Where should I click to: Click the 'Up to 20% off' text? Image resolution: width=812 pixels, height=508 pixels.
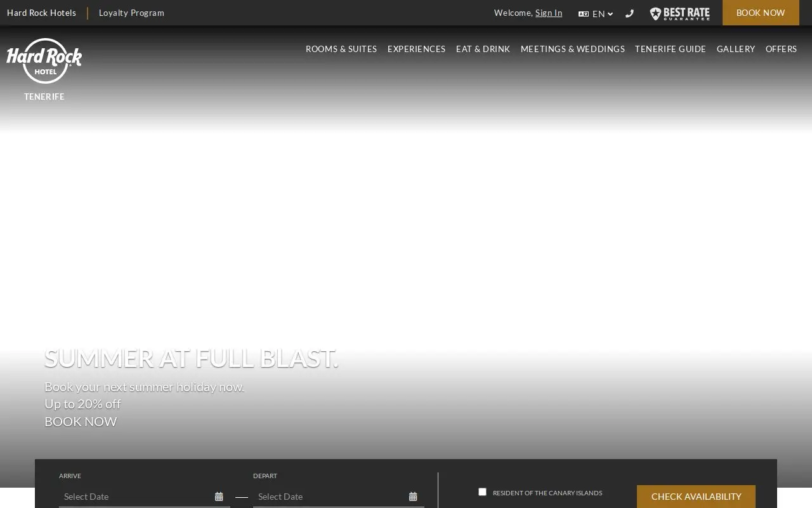point(82,404)
